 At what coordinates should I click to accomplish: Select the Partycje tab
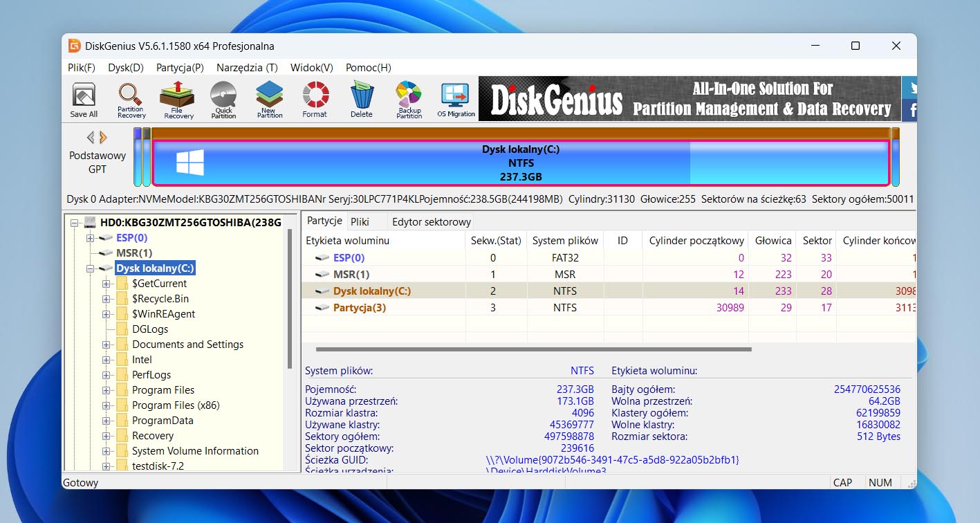324,221
